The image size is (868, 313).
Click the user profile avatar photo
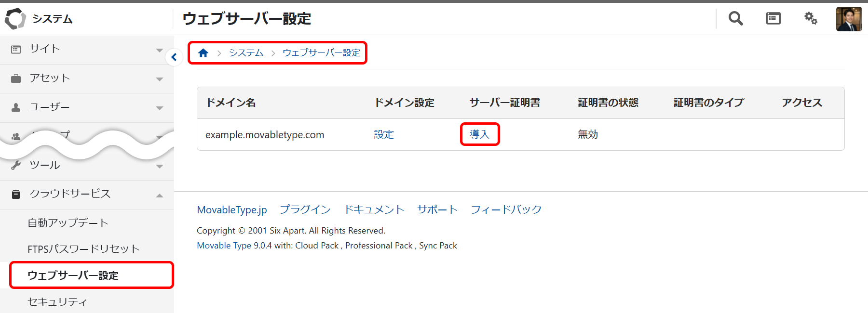(x=849, y=19)
